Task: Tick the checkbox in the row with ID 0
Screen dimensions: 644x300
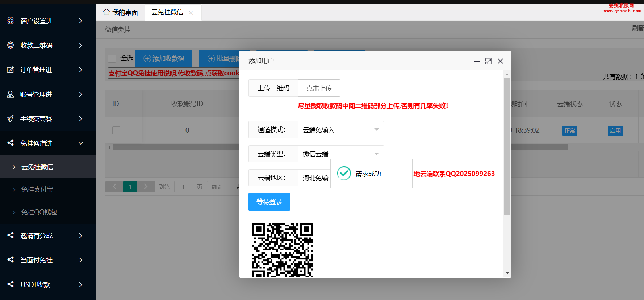Action: [116, 130]
